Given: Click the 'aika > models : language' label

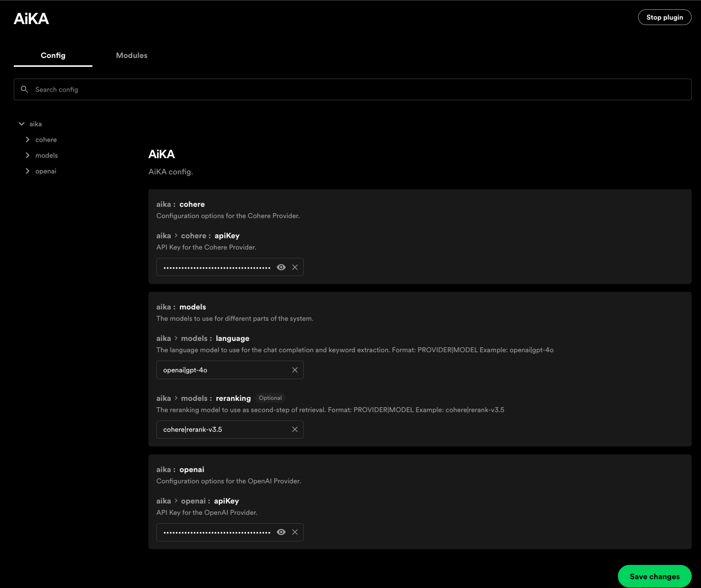Looking at the screenshot, I should (203, 338).
